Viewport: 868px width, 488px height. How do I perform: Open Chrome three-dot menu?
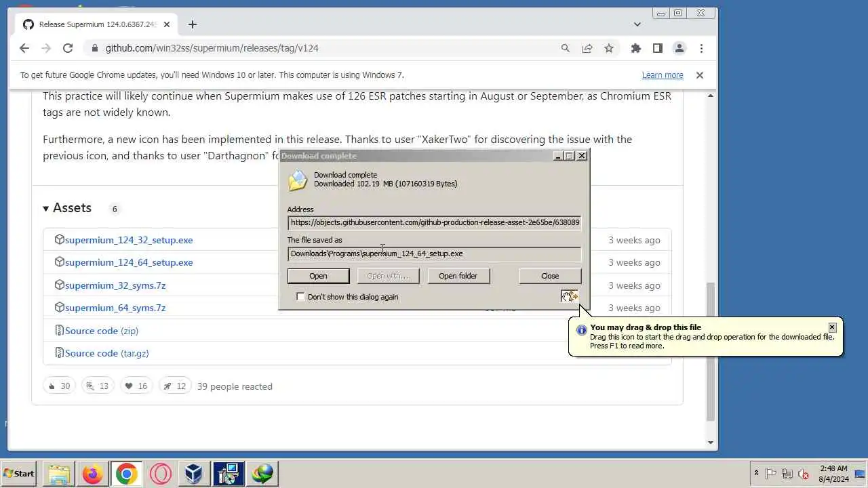click(701, 48)
